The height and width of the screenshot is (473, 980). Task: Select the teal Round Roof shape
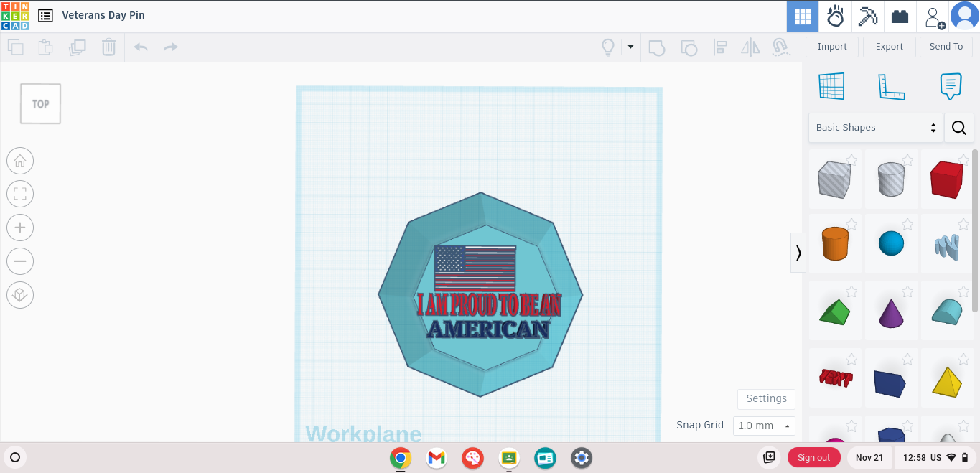click(x=946, y=311)
